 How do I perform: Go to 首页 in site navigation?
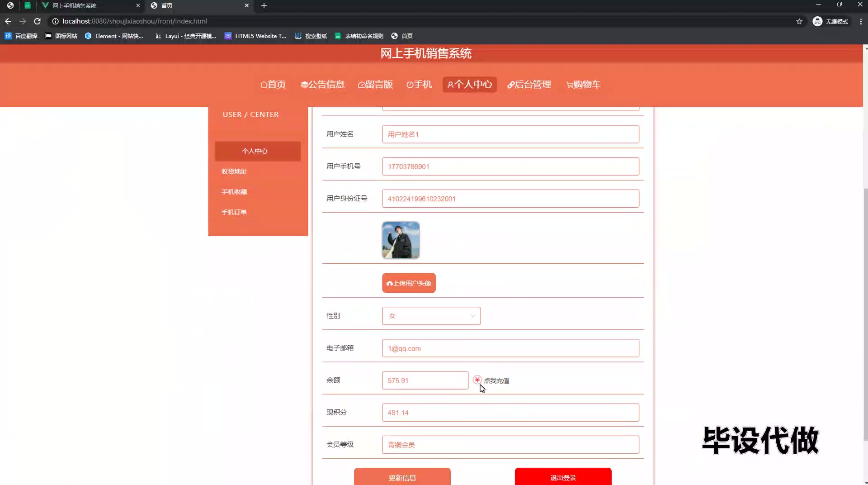pyautogui.click(x=273, y=85)
